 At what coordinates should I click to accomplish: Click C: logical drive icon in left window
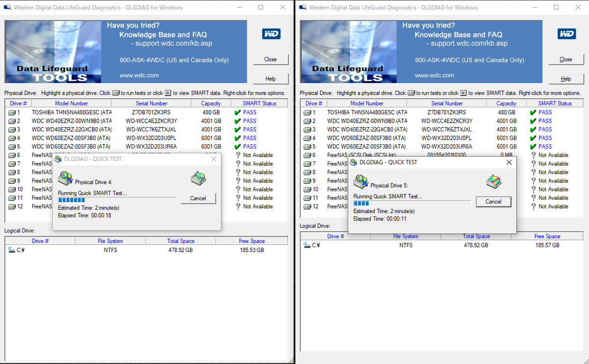[11, 250]
